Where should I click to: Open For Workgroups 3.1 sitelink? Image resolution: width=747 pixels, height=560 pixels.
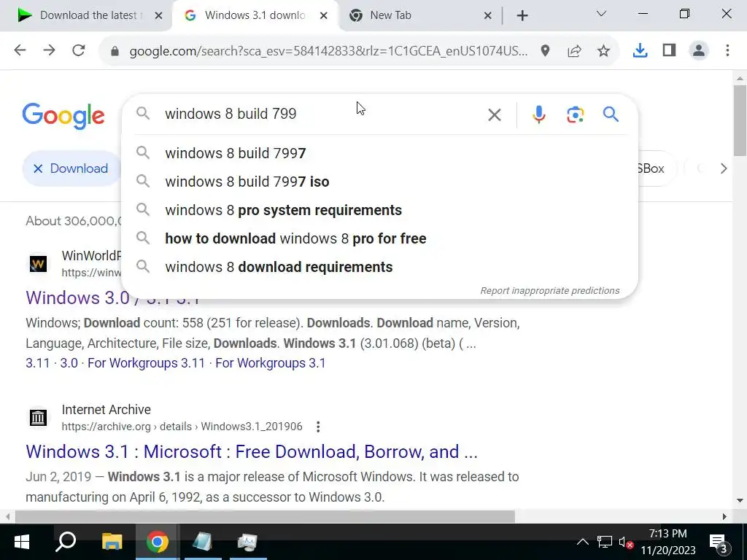pyautogui.click(x=271, y=363)
